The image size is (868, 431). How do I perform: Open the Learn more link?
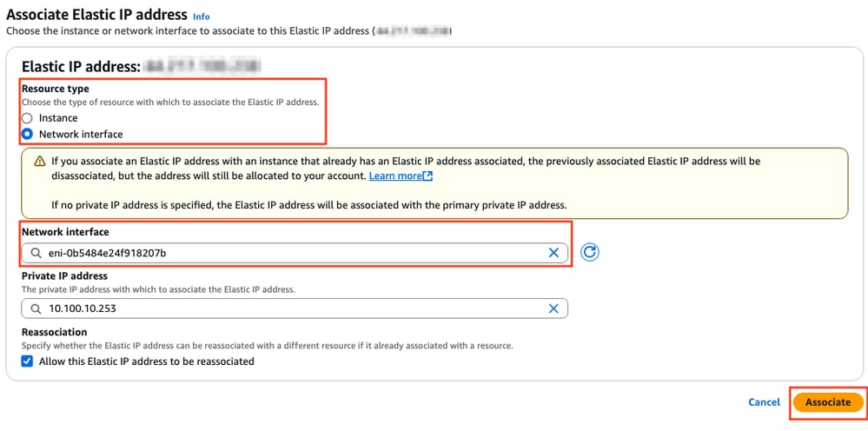pos(395,176)
